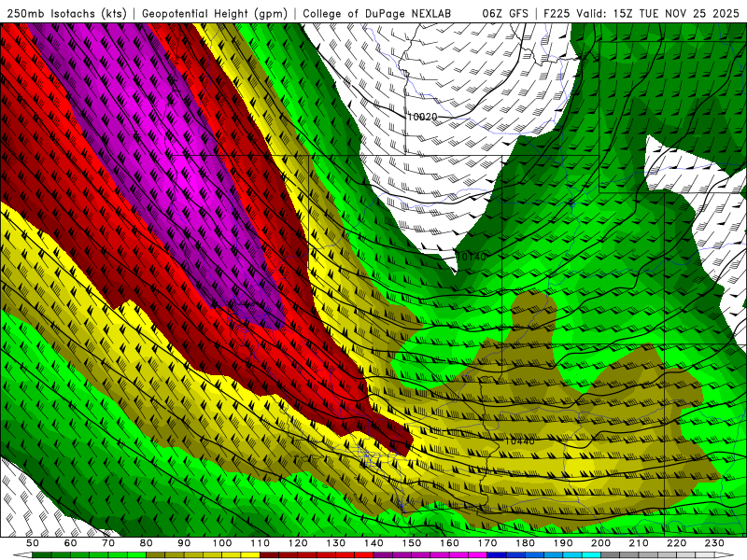The width and height of the screenshot is (747, 560).
Task: Click the 210 label on the color scale
Action: [x=639, y=543]
